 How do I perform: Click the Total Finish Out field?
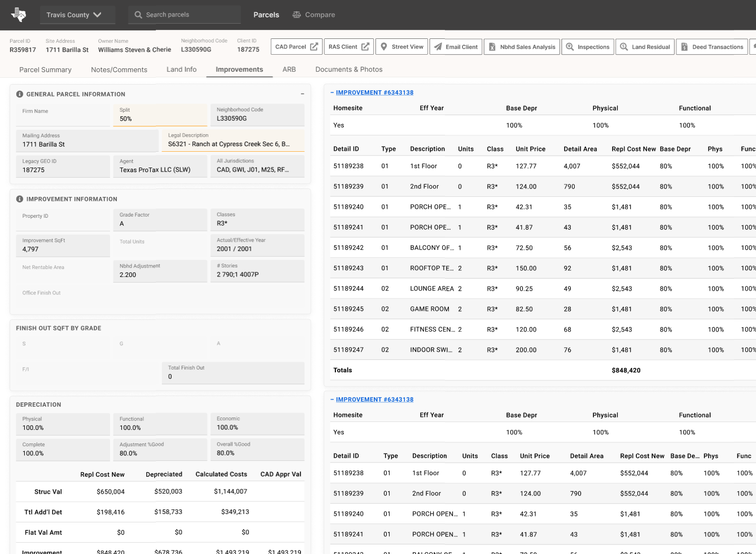233,373
